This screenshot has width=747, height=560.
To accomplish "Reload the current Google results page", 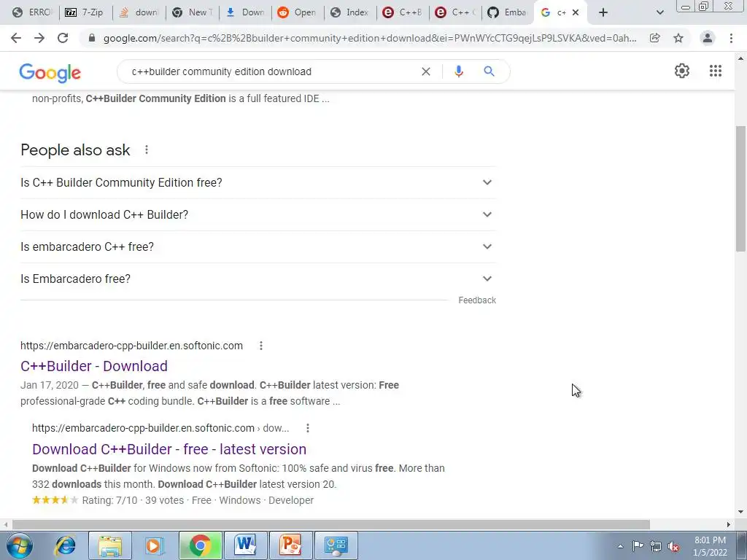I will [63, 38].
